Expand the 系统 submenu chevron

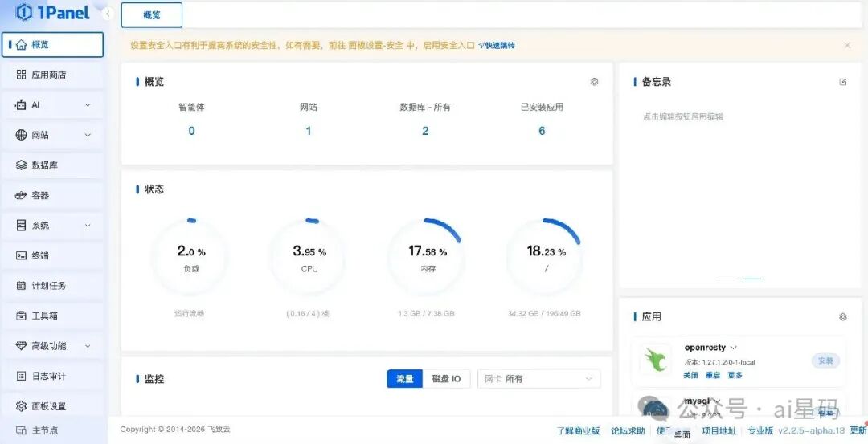coord(88,225)
